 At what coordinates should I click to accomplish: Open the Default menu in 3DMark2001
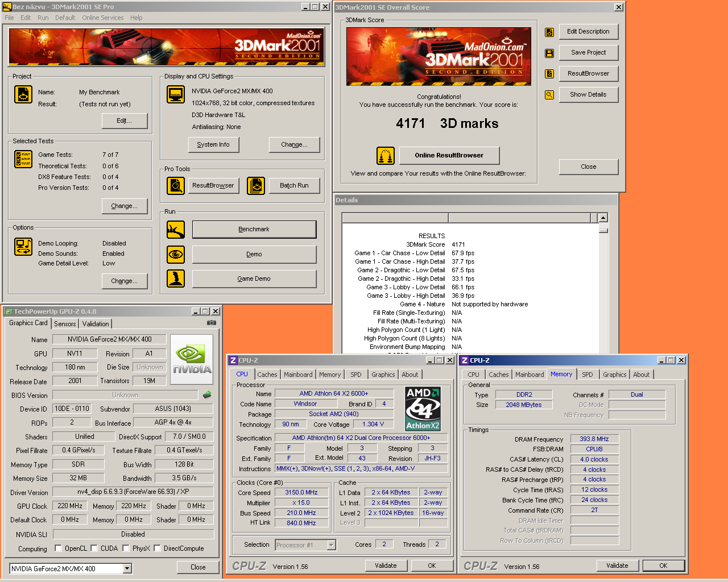click(65, 18)
